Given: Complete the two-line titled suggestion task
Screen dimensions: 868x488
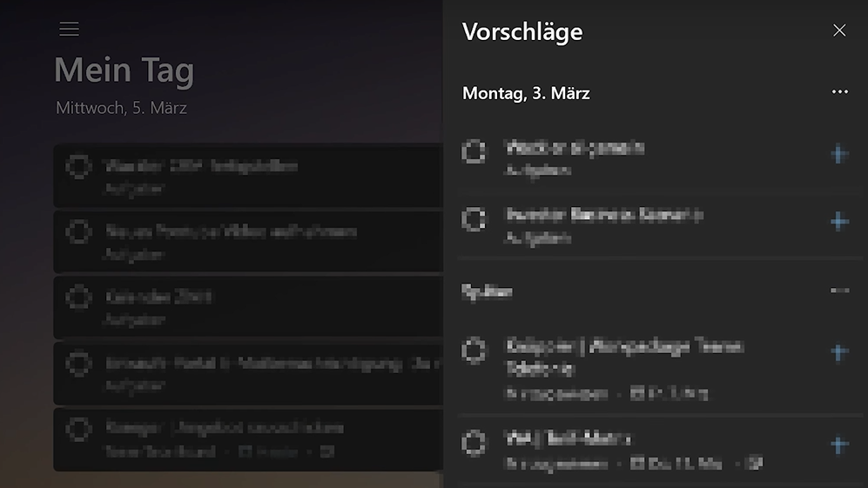Looking at the screenshot, I should tap(474, 351).
